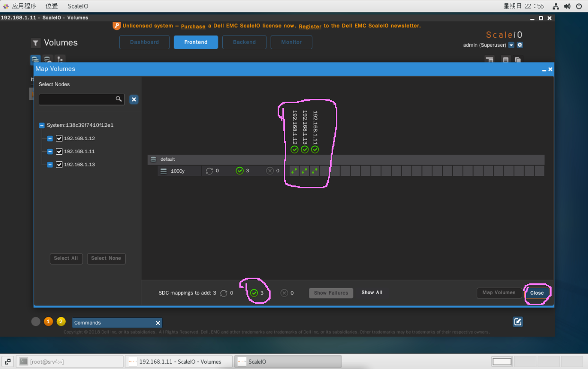The height and width of the screenshot is (369, 588).
Task: Click the Select None button
Action: coord(106,258)
